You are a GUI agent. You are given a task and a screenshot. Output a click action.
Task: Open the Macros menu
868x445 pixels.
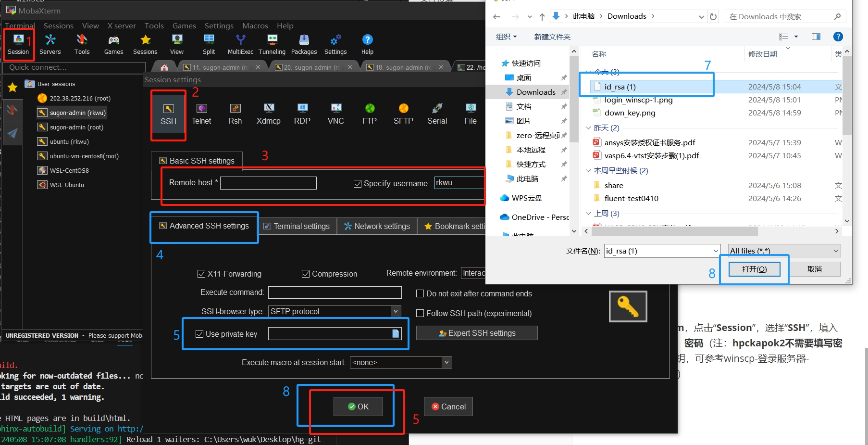(x=255, y=25)
